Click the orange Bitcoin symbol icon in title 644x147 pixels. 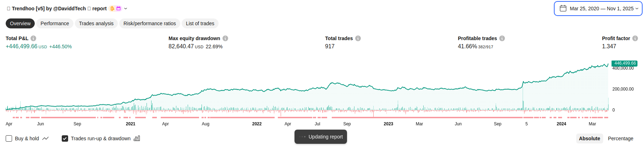[x=112, y=9]
